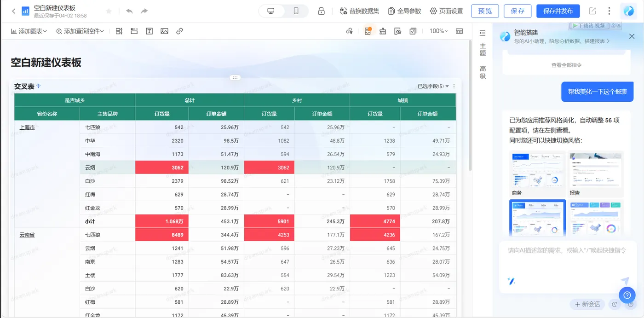Open the 100% zoom level dropdown
The image size is (644, 318).
coord(438,31)
